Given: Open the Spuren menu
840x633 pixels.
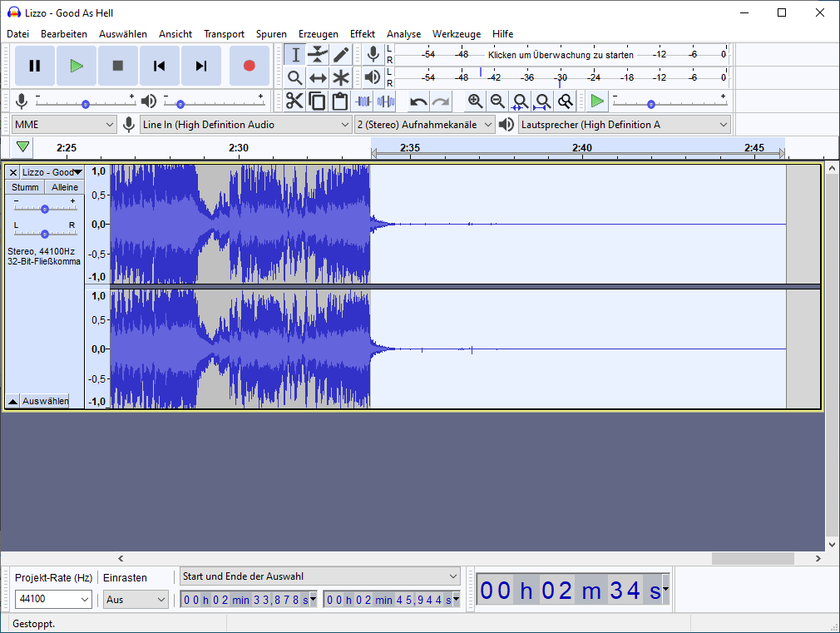Looking at the screenshot, I should (271, 34).
